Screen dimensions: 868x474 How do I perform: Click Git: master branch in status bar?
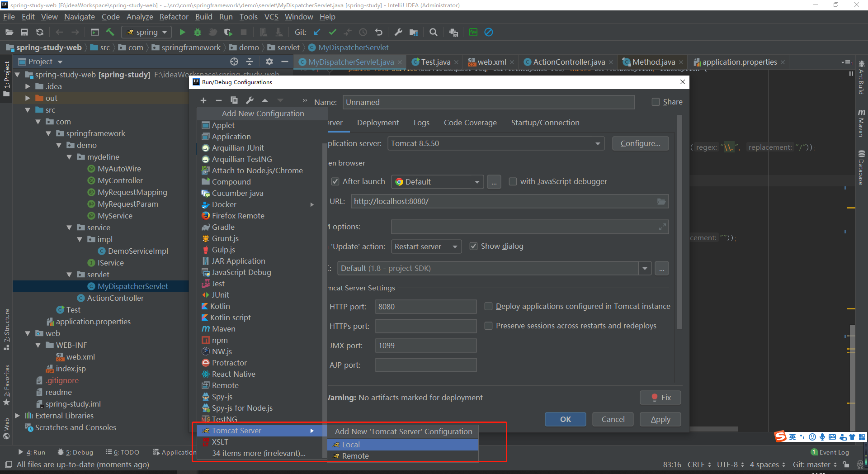(814, 465)
